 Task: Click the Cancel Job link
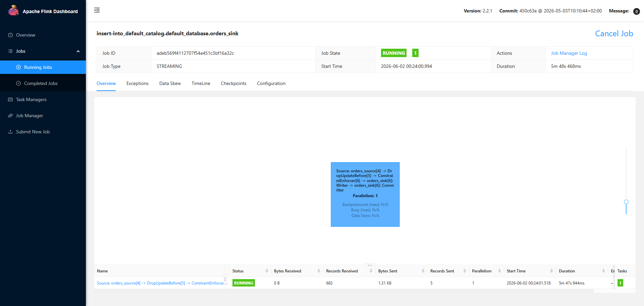pos(614,34)
